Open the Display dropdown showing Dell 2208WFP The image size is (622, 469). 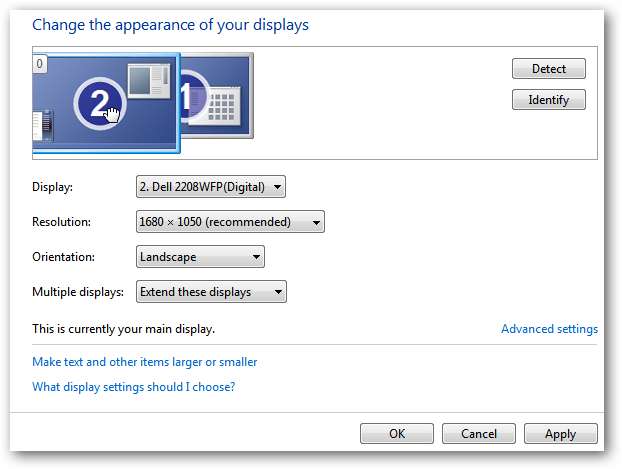click(210, 186)
